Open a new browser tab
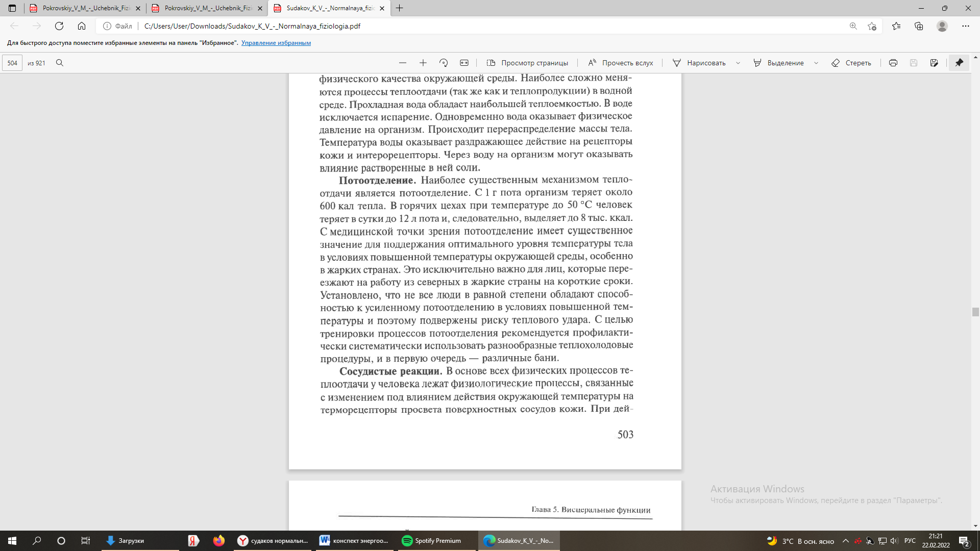The width and height of the screenshot is (980, 551). tap(400, 8)
